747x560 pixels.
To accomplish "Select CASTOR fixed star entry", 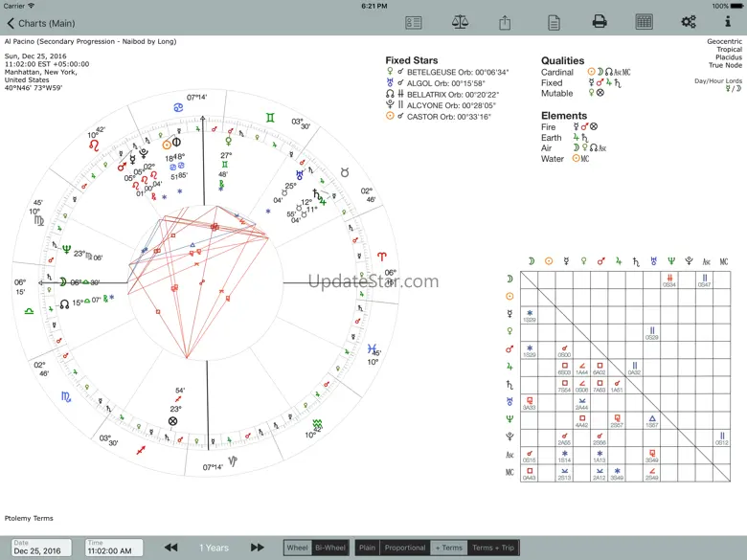I will 439,117.
